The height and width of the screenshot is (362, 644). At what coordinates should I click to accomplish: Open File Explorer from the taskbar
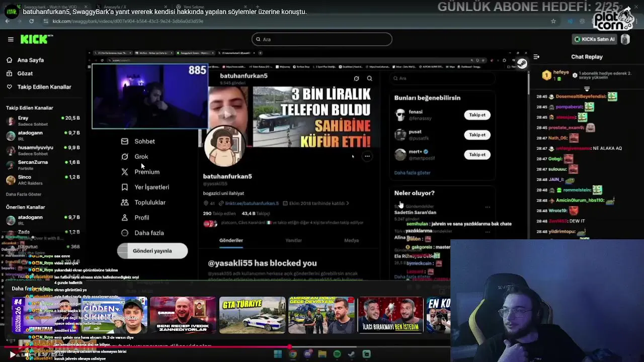[322, 354]
